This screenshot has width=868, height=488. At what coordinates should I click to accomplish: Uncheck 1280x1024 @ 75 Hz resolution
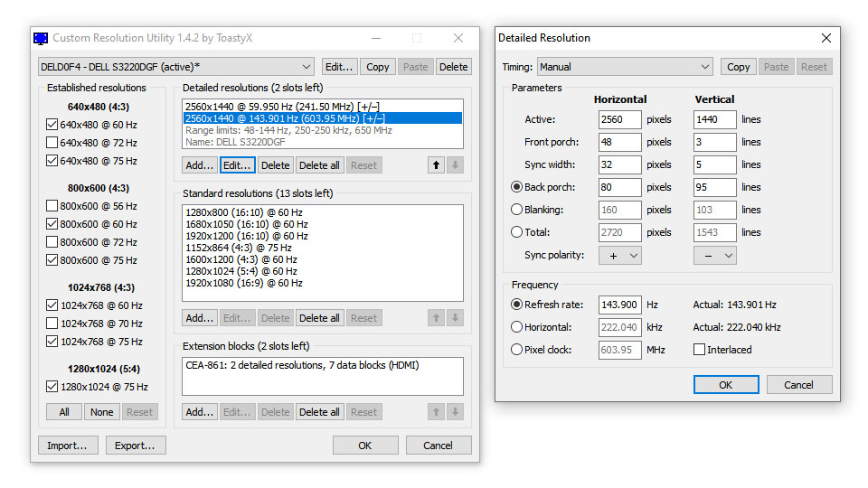coord(52,387)
